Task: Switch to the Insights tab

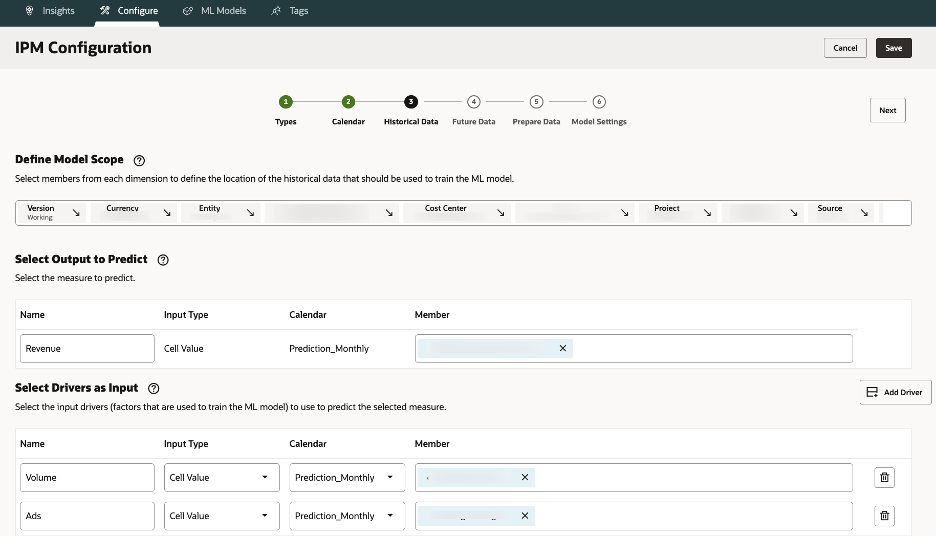Action: tap(50, 11)
